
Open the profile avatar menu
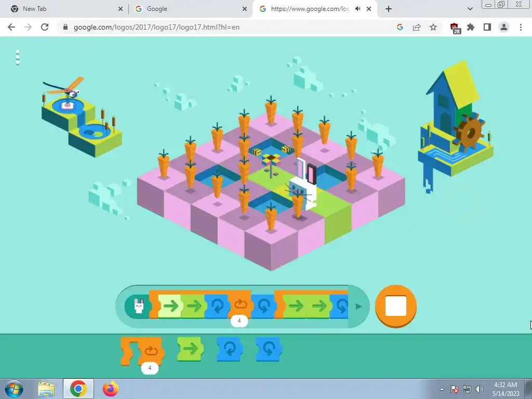click(x=504, y=27)
